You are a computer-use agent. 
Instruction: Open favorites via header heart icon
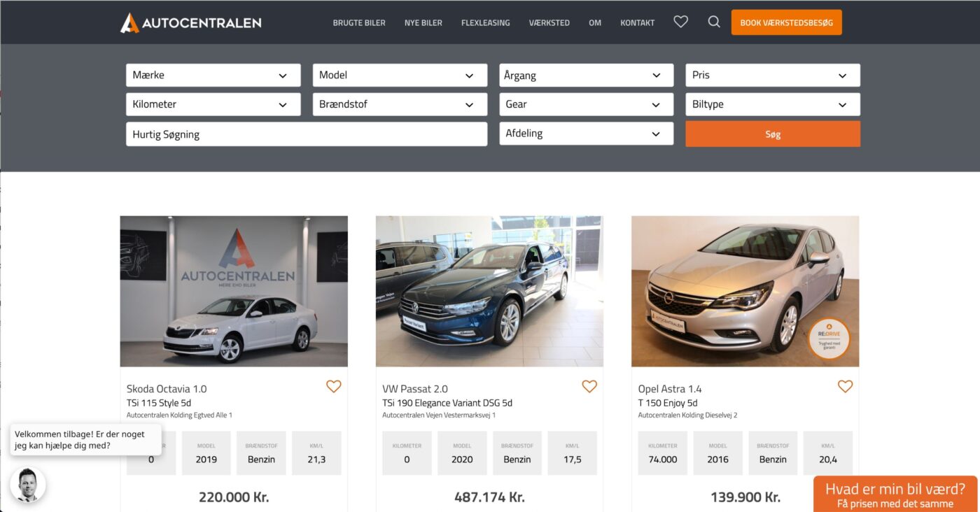(x=680, y=22)
